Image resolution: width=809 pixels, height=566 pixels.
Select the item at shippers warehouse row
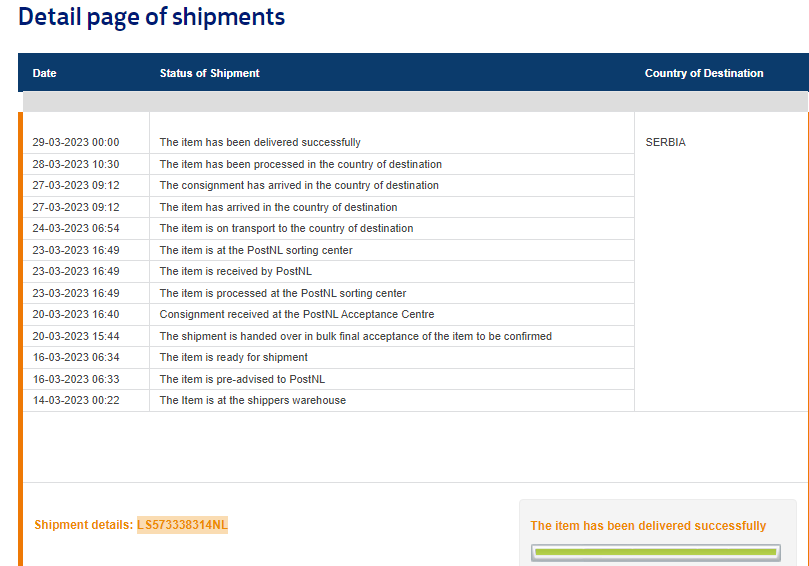253,400
